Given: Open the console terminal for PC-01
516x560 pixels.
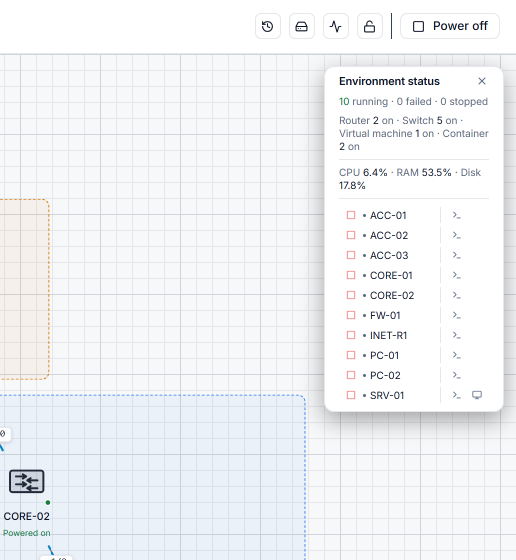Looking at the screenshot, I should pyautogui.click(x=457, y=355).
